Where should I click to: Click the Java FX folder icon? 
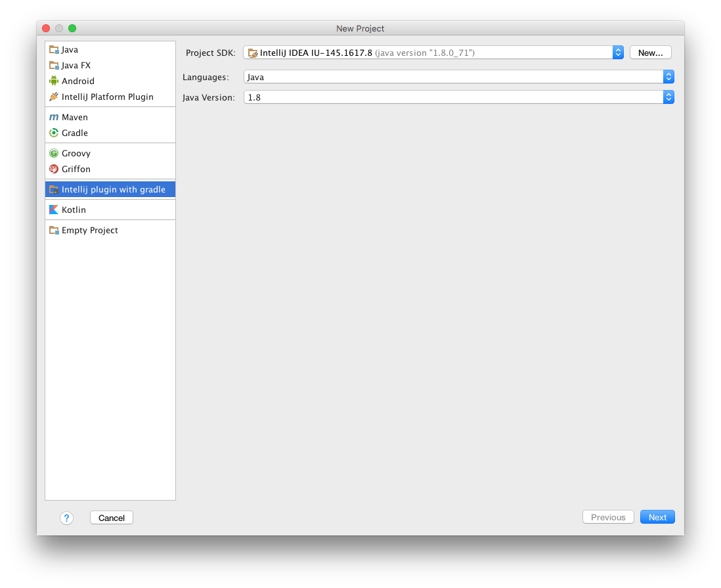[x=54, y=65]
